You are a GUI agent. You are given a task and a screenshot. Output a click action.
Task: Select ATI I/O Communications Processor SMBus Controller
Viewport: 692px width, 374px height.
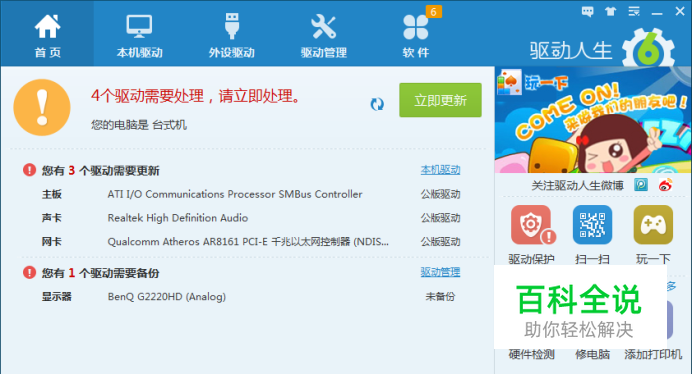235,194
